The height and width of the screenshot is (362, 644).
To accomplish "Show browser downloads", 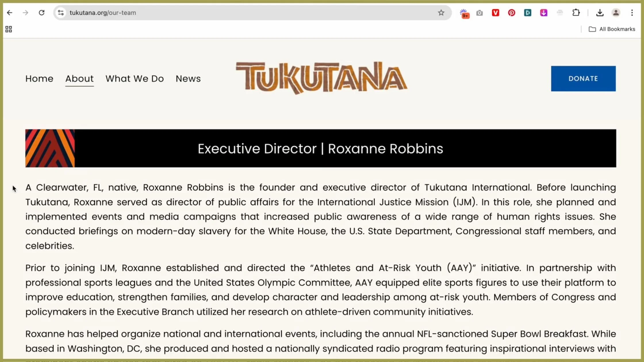I will (x=600, y=13).
